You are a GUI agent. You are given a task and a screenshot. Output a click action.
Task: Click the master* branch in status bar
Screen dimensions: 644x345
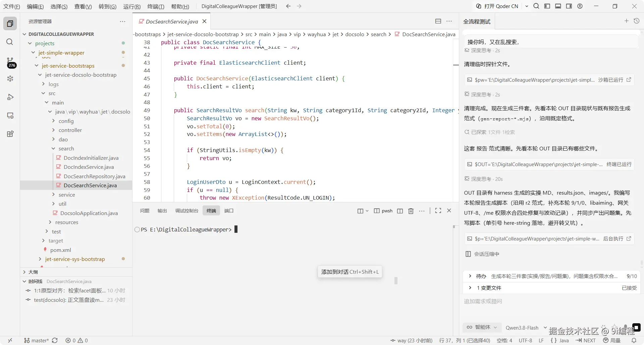(37, 340)
